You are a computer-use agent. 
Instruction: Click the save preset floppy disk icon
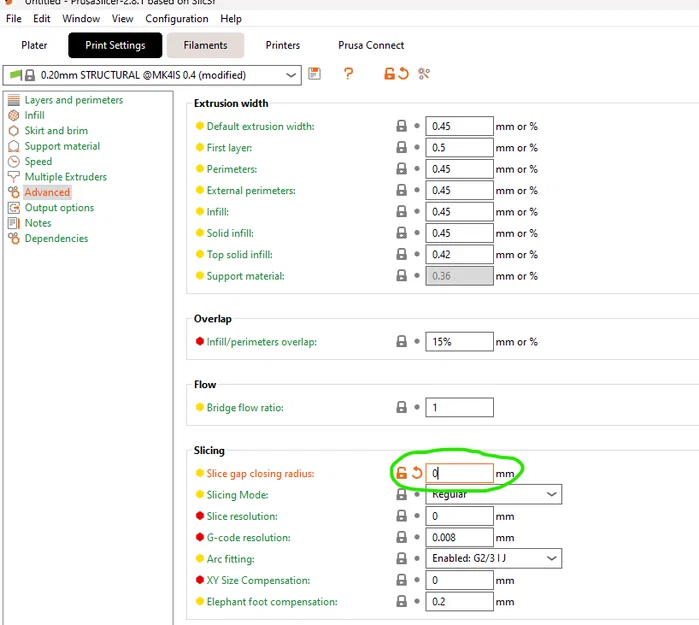[314, 74]
